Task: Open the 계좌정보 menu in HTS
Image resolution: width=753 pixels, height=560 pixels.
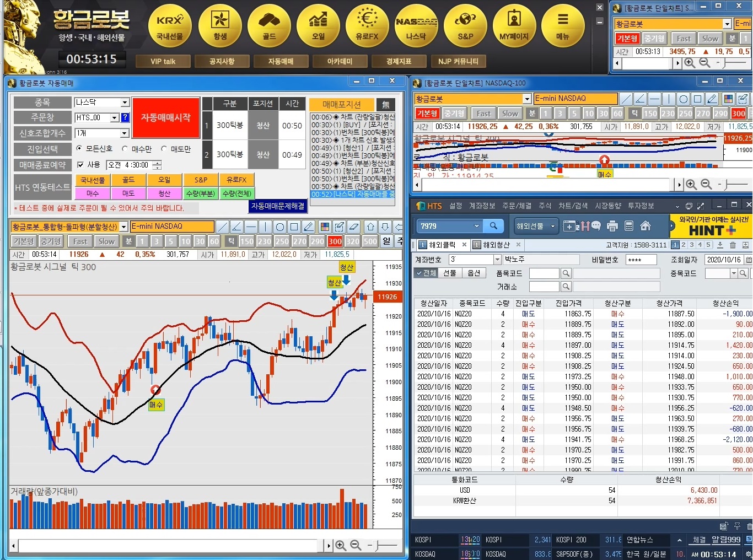Action: 482,206
